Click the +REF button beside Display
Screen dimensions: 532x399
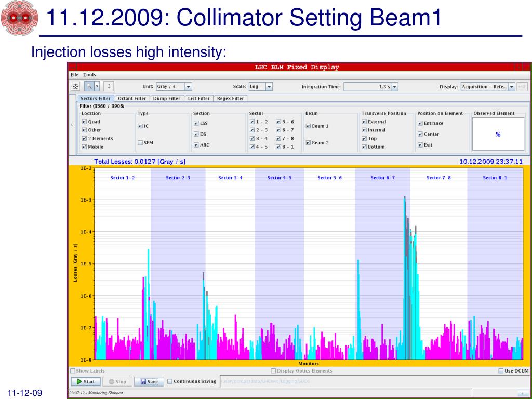522,87
